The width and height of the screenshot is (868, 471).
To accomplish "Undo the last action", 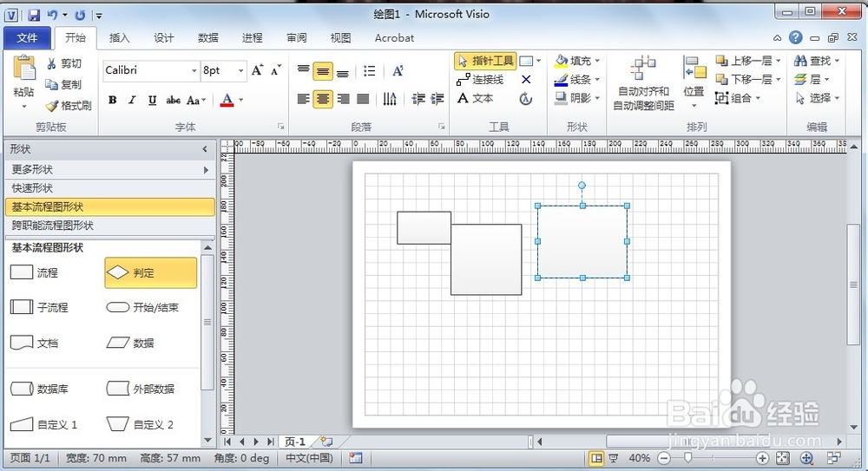I will click(x=53, y=15).
